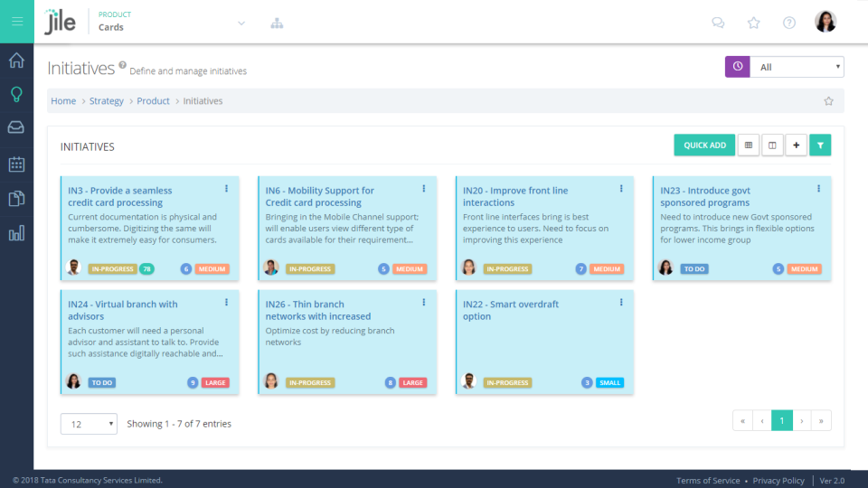
Task: Open kebab menu on IN3 card
Action: [226, 189]
